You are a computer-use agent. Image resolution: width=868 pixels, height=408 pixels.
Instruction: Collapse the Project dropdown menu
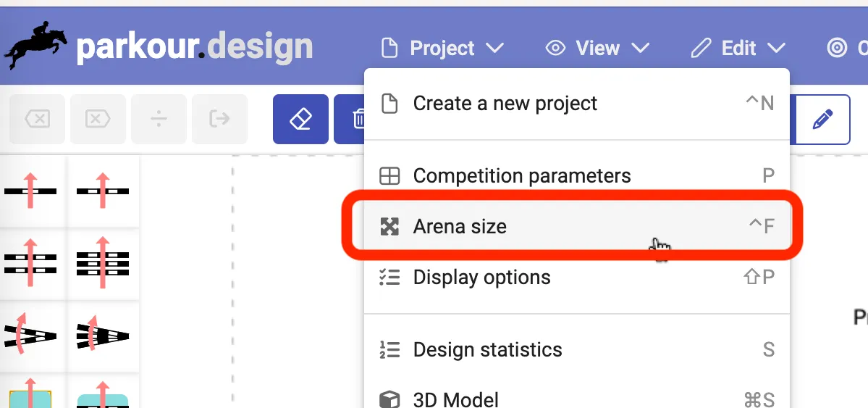(442, 49)
